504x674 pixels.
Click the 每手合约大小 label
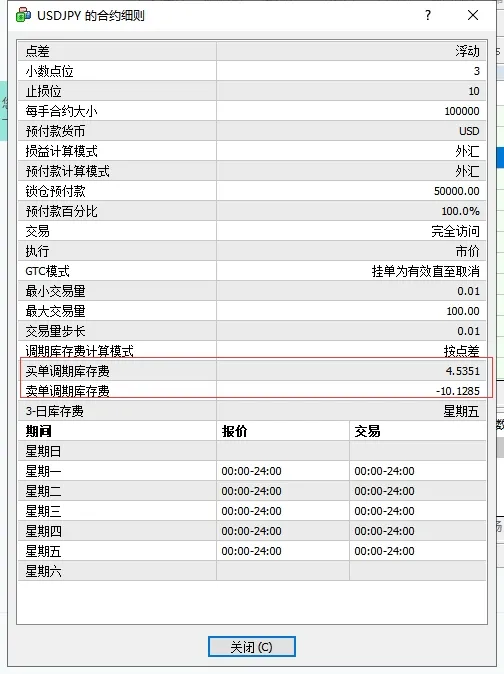[61, 111]
